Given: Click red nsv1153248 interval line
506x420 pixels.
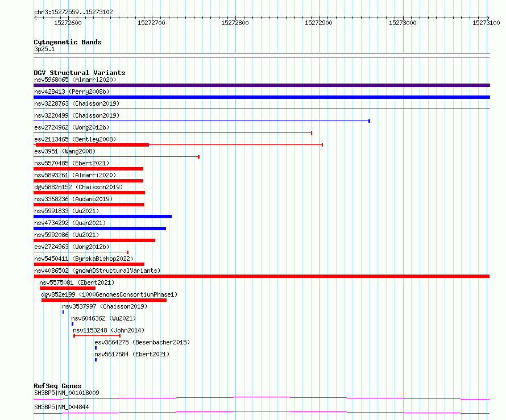Looking at the screenshot, I should (x=97, y=336).
